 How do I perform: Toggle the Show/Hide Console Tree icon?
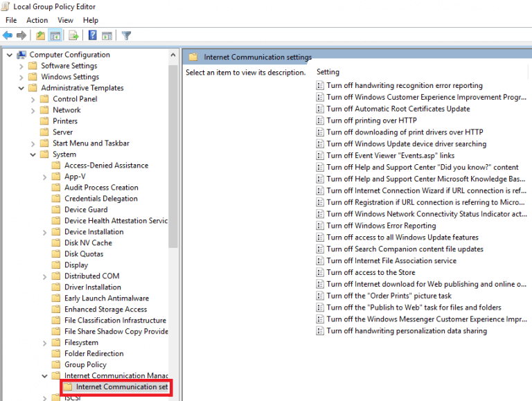(55, 35)
